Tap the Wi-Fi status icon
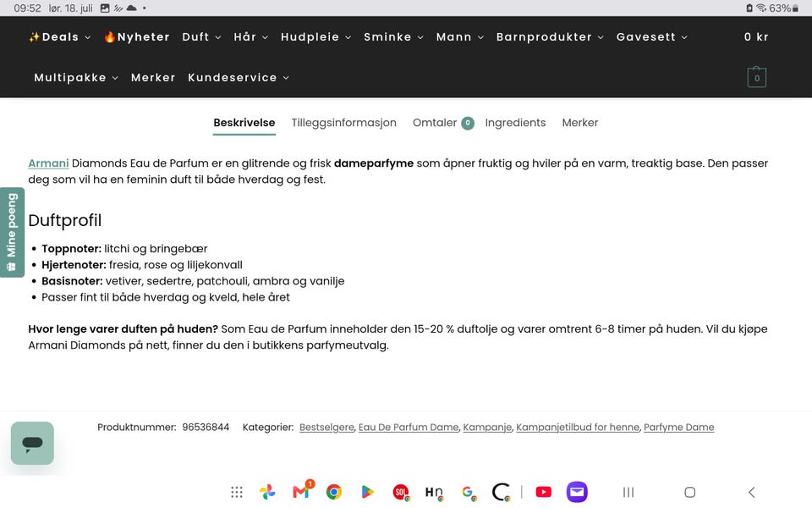This screenshot has width=812, height=508. (x=761, y=8)
